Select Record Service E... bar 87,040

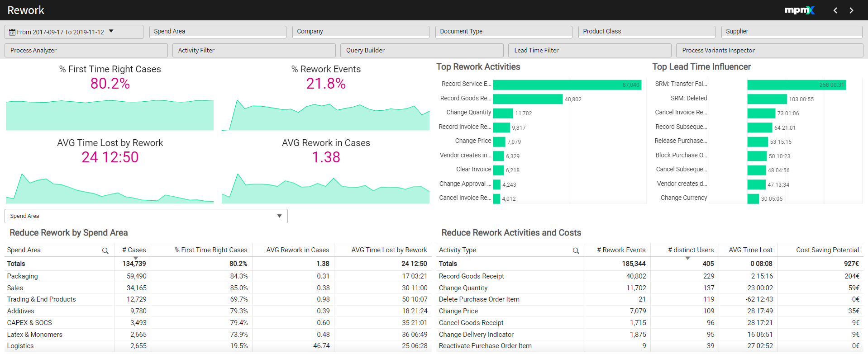pos(567,85)
